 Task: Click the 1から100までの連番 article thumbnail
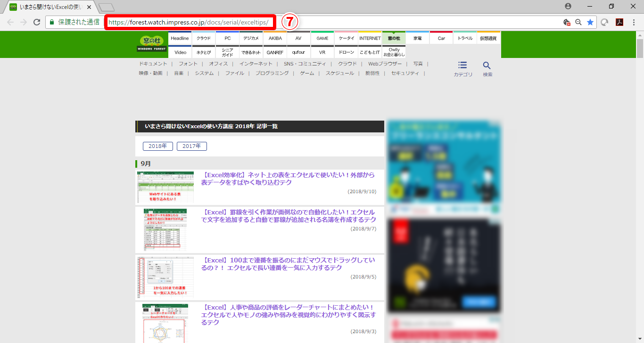click(x=165, y=277)
